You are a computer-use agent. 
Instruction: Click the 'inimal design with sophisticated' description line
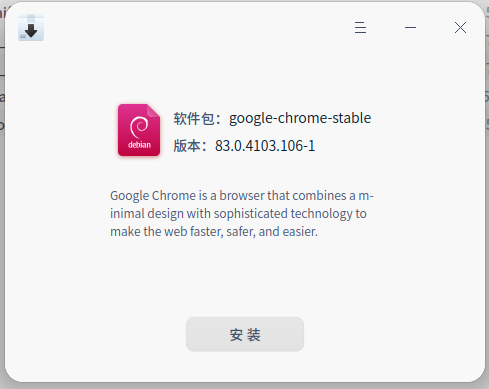tap(238, 214)
